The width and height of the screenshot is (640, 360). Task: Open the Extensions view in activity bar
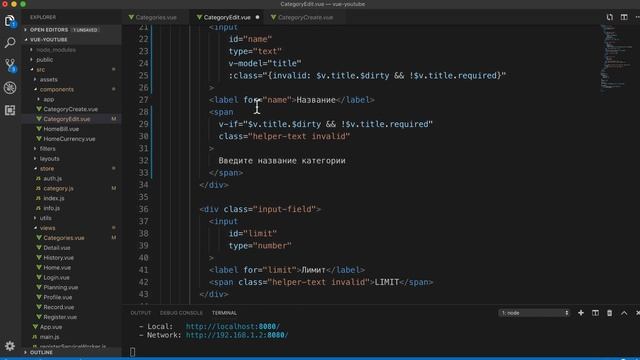pyautogui.click(x=10, y=110)
